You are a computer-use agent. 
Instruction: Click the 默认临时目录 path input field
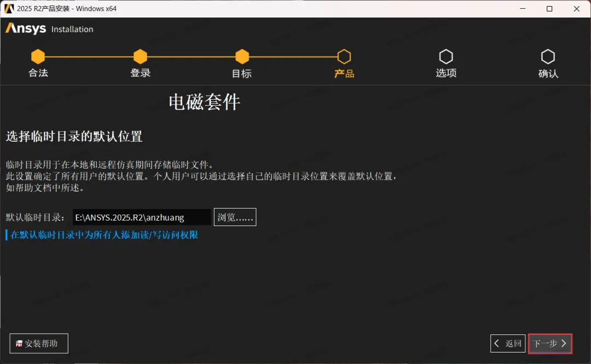coord(142,217)
